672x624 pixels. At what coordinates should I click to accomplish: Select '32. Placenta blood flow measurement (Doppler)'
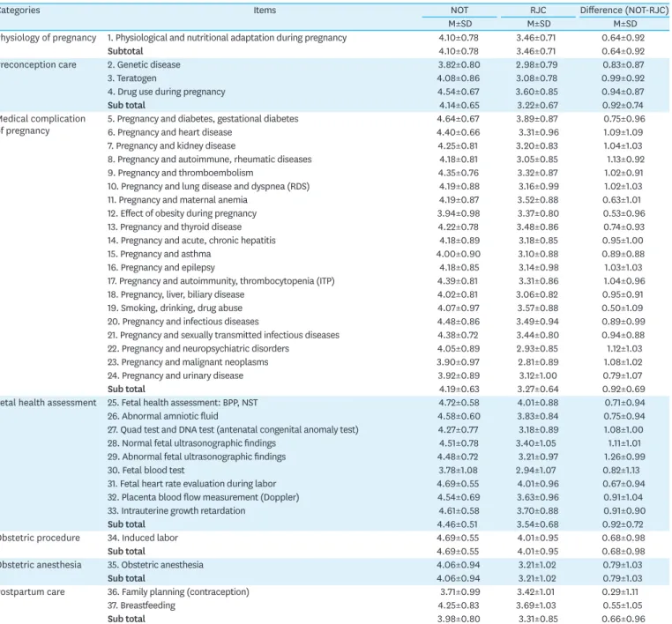pos(203,497)
